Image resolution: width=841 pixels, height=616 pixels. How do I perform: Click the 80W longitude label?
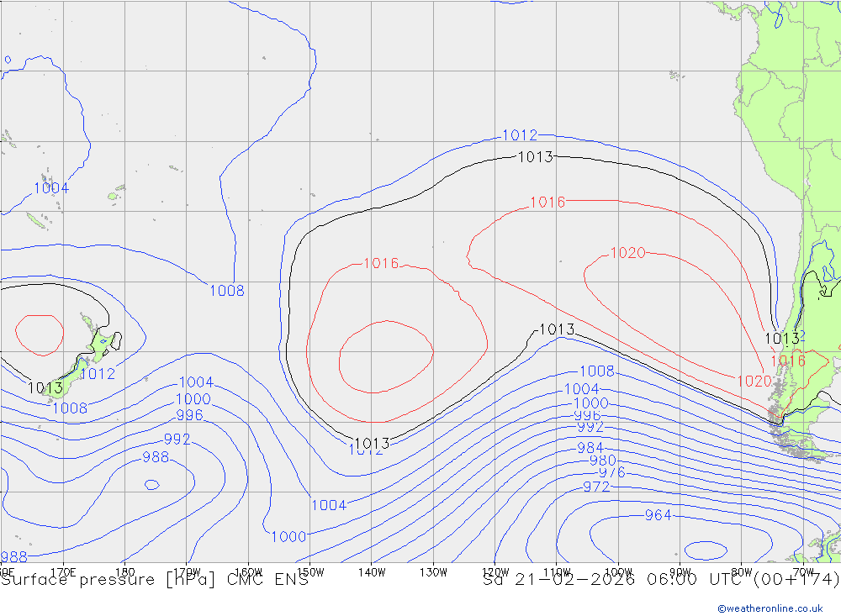click(x=742, y=572)
